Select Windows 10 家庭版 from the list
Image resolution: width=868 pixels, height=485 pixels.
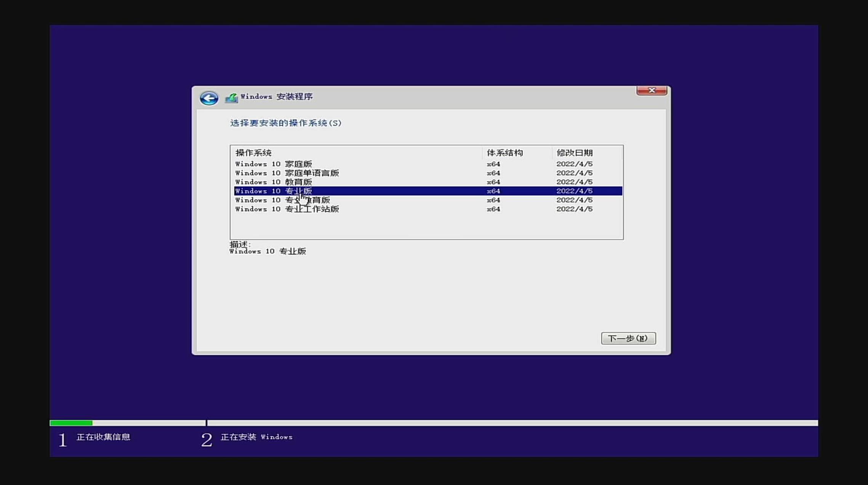[274, 163]
